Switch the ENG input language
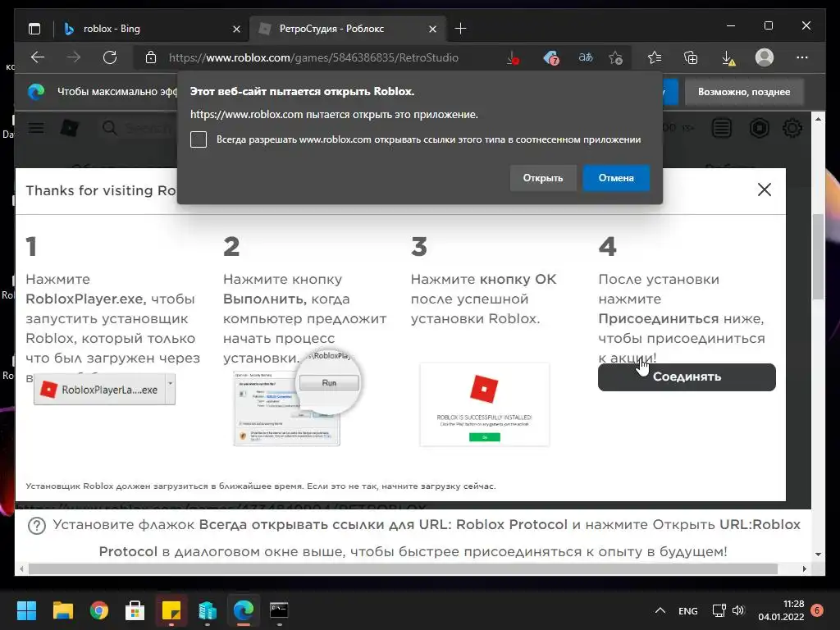 [x=688, y=610]
